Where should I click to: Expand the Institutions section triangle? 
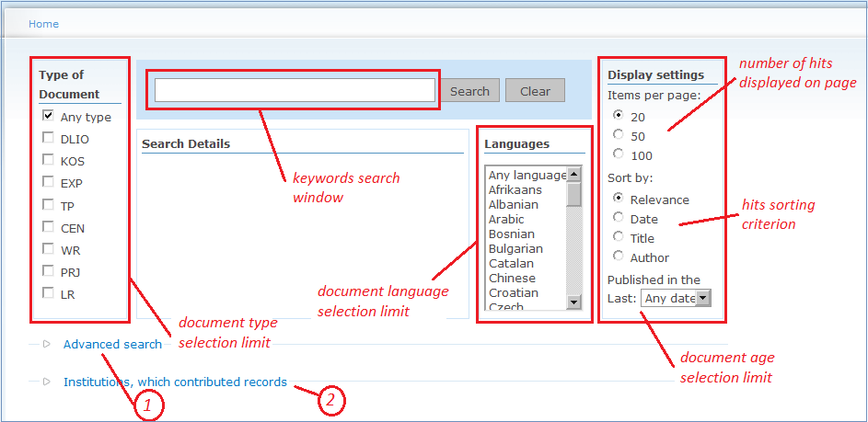47,382
